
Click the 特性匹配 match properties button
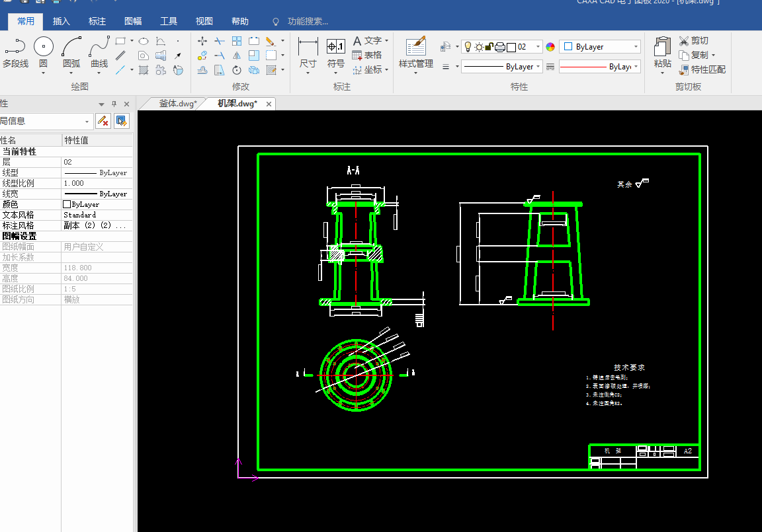point(702,69)
